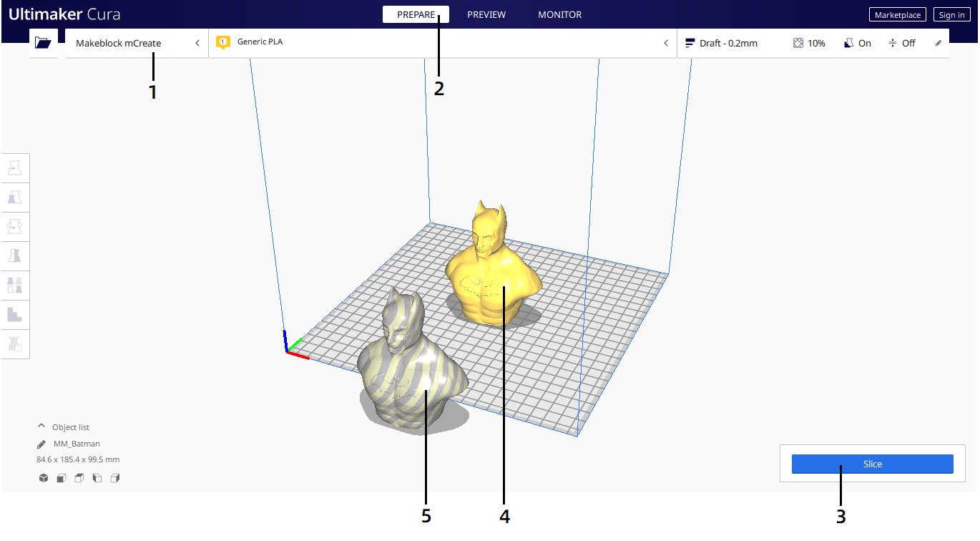
Task: Open the Marketplace
Action: 898,15
